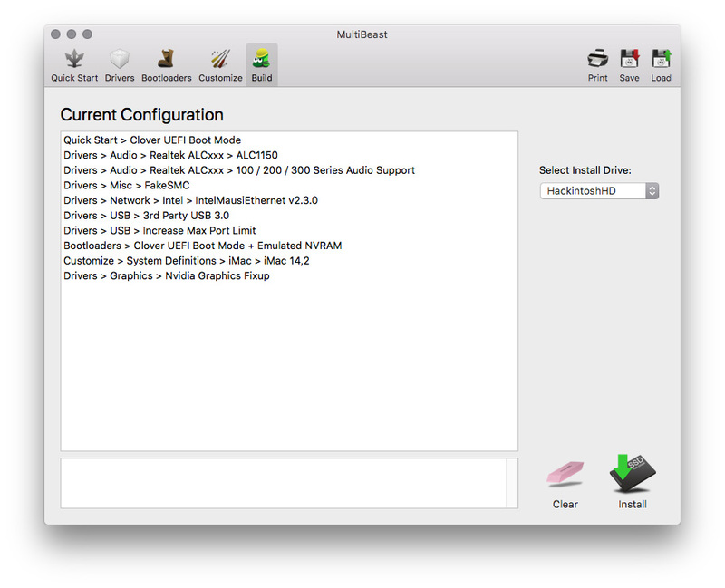Clear the configuration with eraser icon
This screenshot has height=588, width=725.
tap(565, 484)
